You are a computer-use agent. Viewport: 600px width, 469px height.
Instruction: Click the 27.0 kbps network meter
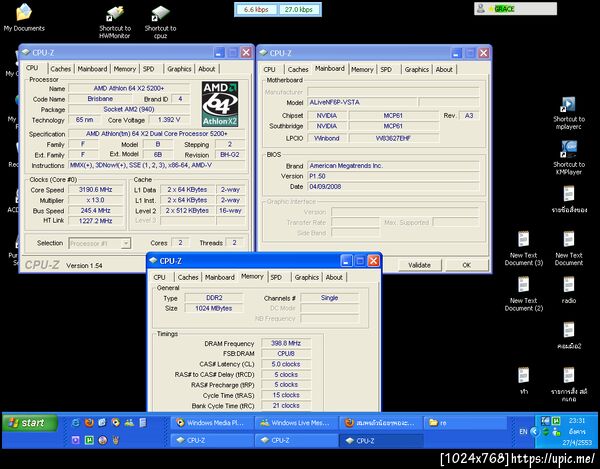coord(299,10)
